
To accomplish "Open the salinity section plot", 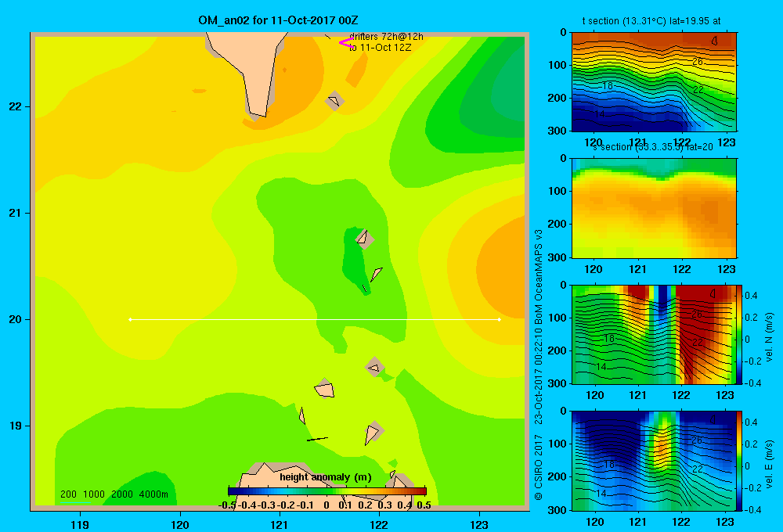I will pos(654,208).
